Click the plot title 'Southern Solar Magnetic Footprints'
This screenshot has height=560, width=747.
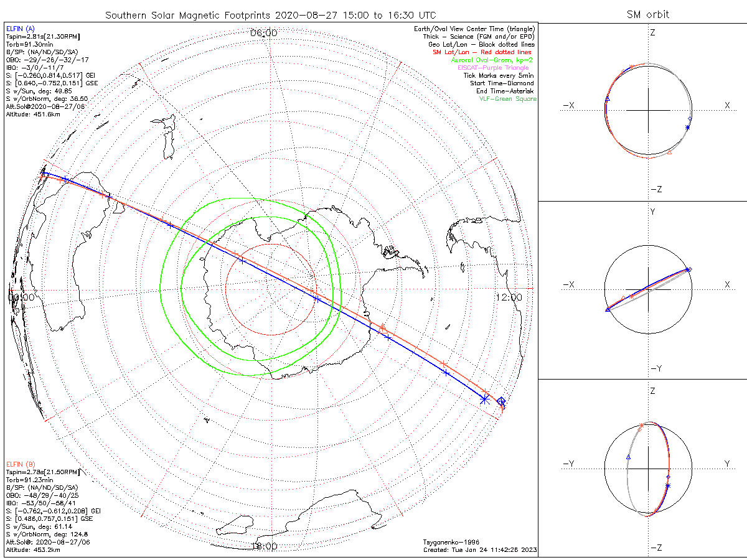point(188,15)
